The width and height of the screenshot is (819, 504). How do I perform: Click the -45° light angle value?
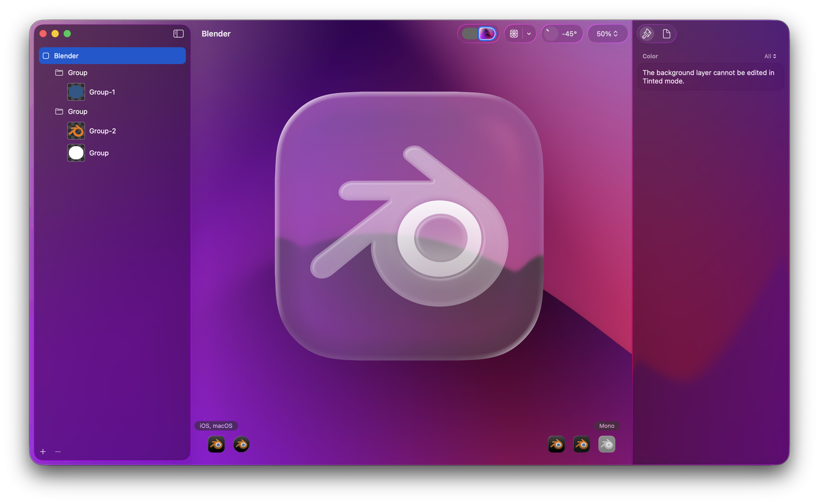pos(569,34)
